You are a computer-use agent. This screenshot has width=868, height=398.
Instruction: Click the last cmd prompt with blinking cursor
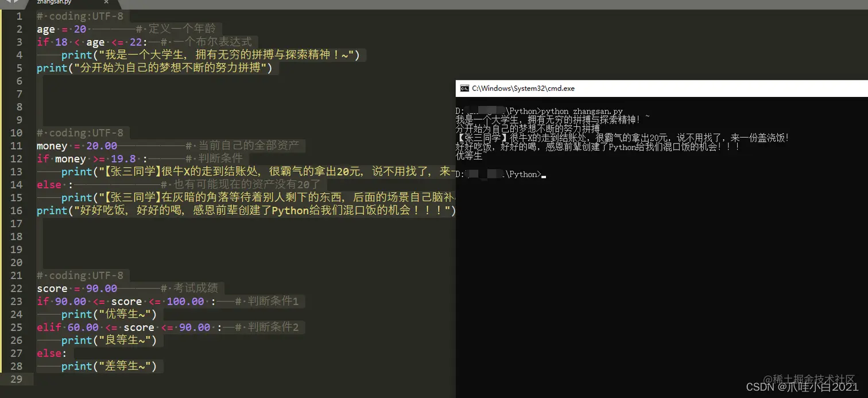[x=501, y=174]
